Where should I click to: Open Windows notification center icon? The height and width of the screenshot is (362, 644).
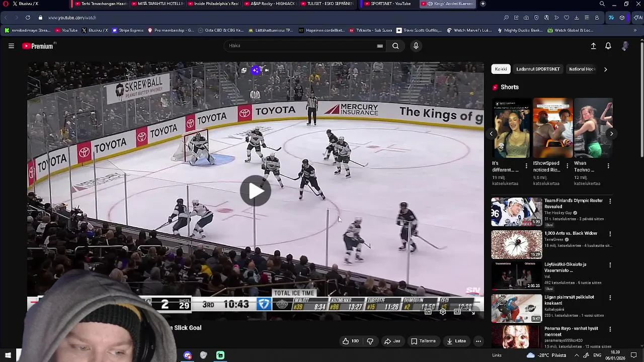634,355
